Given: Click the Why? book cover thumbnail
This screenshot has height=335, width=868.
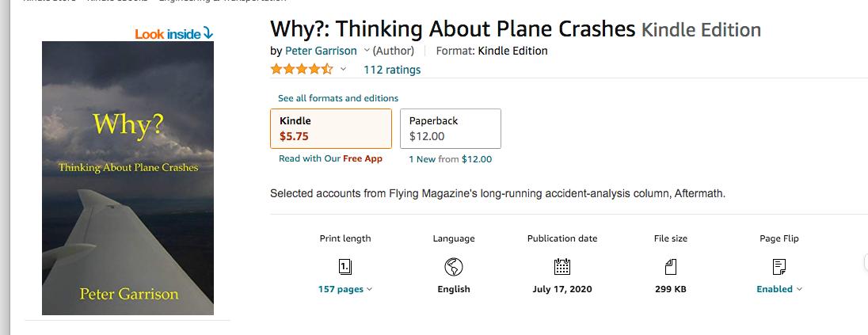Looking at the screenshot, I should (128, 178).
